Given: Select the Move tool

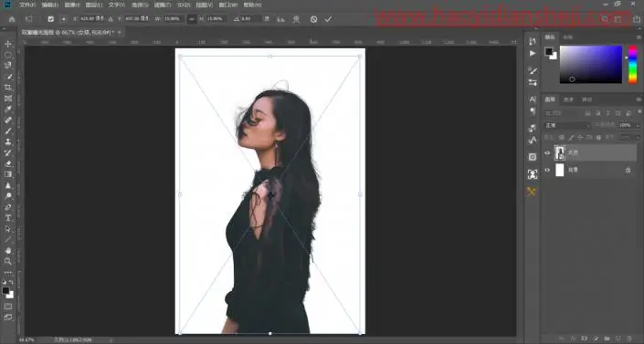Looking at the screenshot, I should point(8,44).
